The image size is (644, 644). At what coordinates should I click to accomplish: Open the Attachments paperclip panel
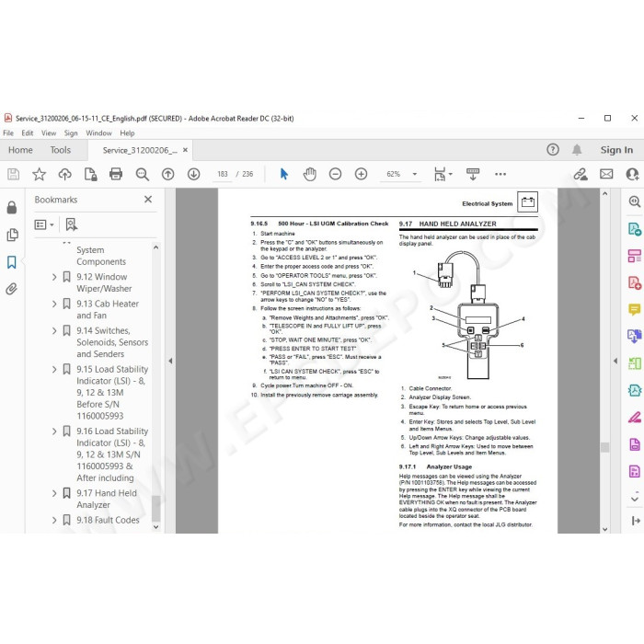(x=12, y=289)
